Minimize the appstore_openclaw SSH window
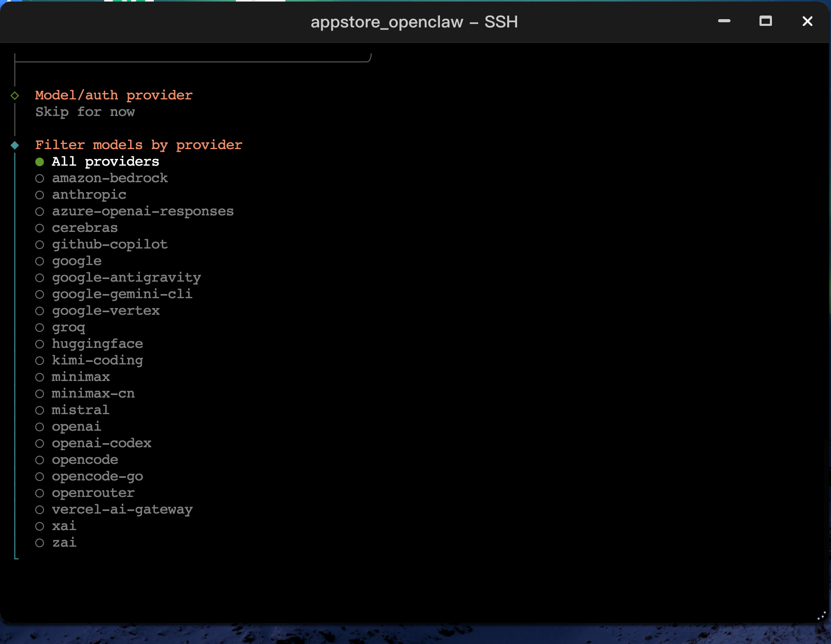Screen dimensions: 831x644 (x=724, y=21)
